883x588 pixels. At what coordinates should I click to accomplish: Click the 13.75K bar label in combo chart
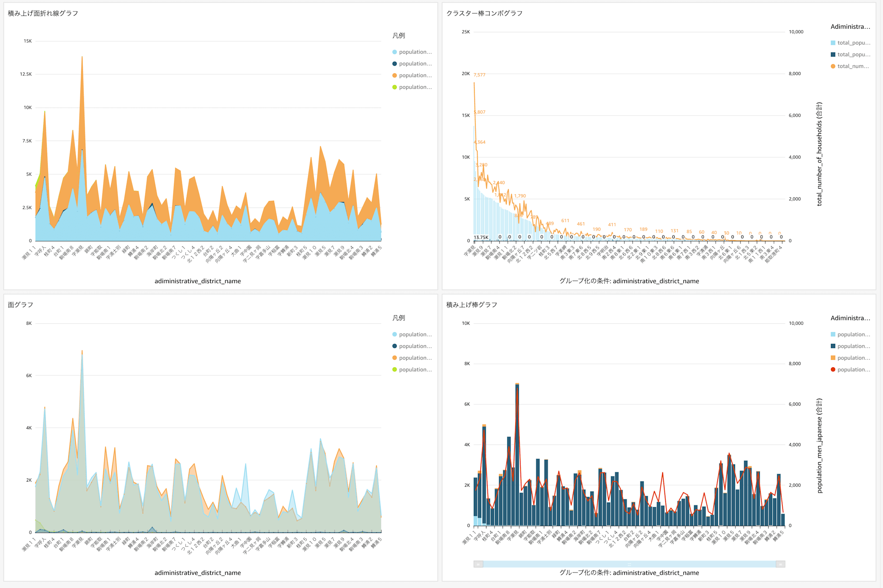pyautogui.click(x=481, y=237)
